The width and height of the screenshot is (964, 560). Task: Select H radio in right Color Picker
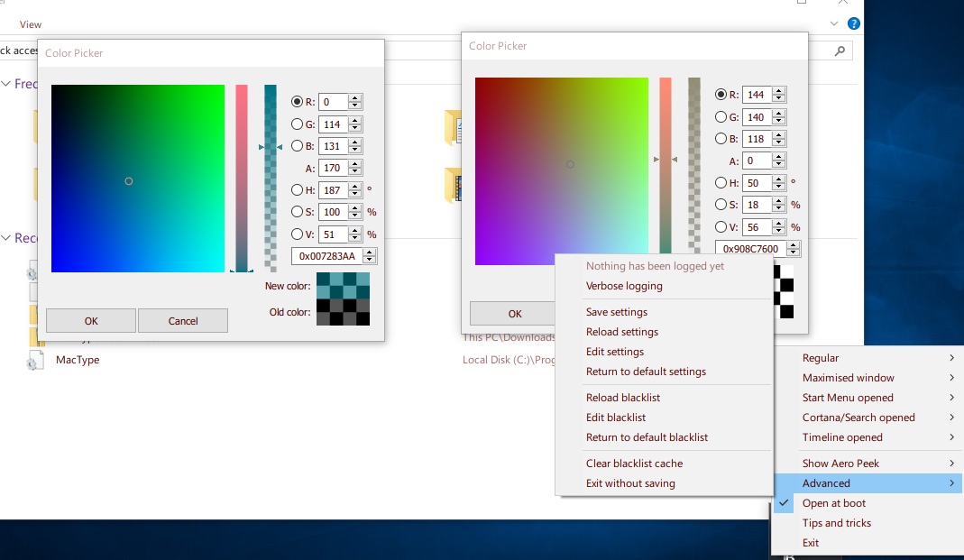(721, 182)
